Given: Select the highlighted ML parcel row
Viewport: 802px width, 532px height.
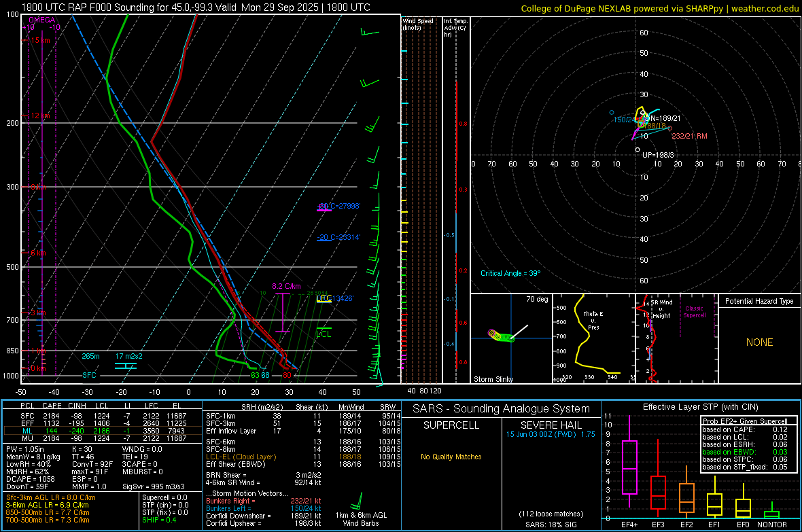Looking at the screenshot, I should tap(103, 431).
